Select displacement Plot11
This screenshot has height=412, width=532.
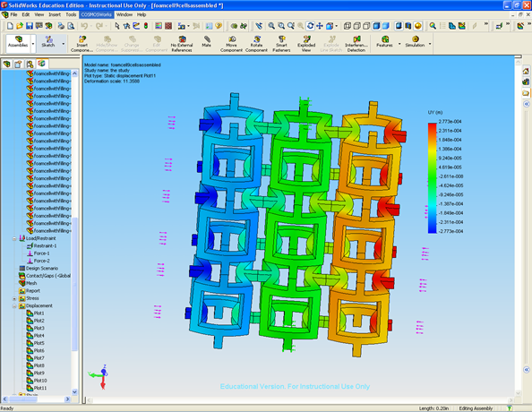click(37, 388)
